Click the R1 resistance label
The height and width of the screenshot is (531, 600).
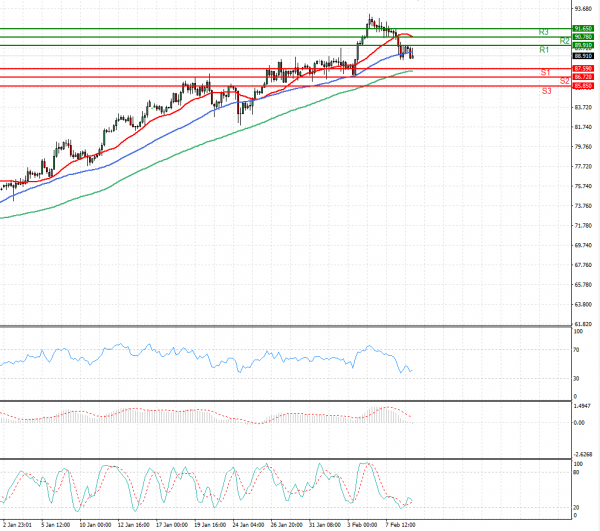[x=544, y=50]
